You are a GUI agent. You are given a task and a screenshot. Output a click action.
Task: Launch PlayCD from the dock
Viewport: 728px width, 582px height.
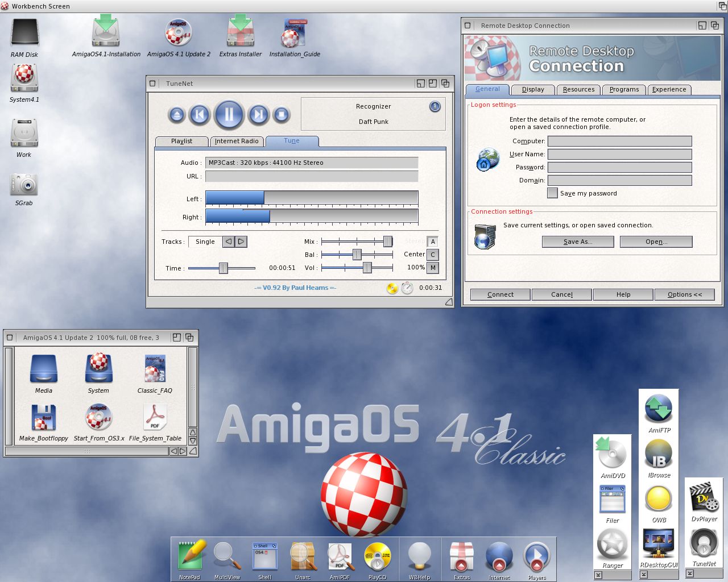tap(377, 556)
